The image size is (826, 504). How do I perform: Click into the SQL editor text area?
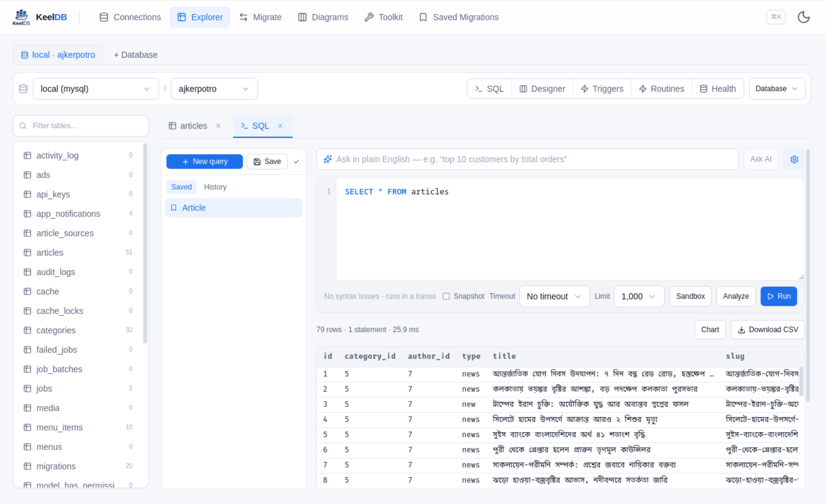pos(570,229)
